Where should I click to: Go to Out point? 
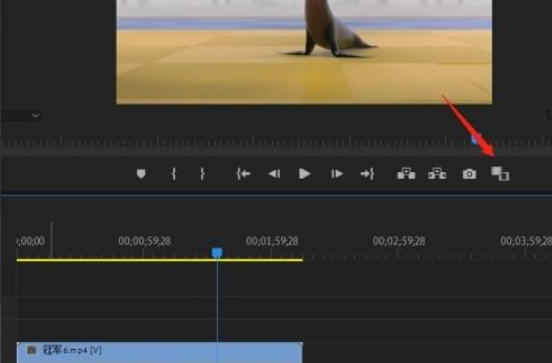click(x=367, y=174)
